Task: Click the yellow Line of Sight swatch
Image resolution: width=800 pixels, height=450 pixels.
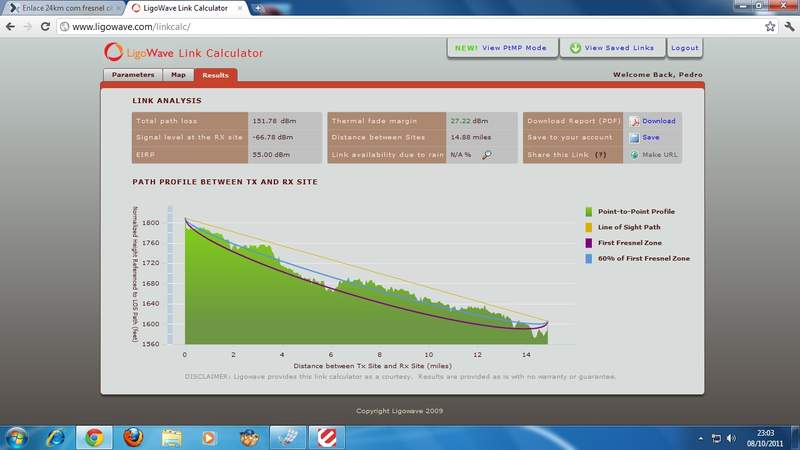Action: click(588, 228)
